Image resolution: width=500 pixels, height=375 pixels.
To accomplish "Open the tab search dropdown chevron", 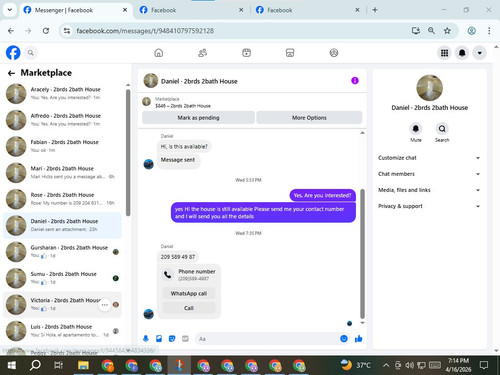I will tap(10, 10).
